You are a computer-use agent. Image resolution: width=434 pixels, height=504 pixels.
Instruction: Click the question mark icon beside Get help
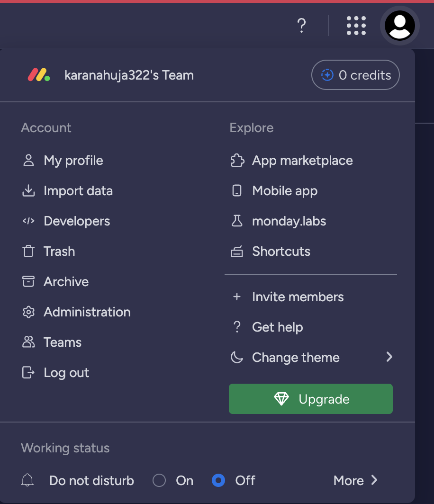tap(237, 327)
